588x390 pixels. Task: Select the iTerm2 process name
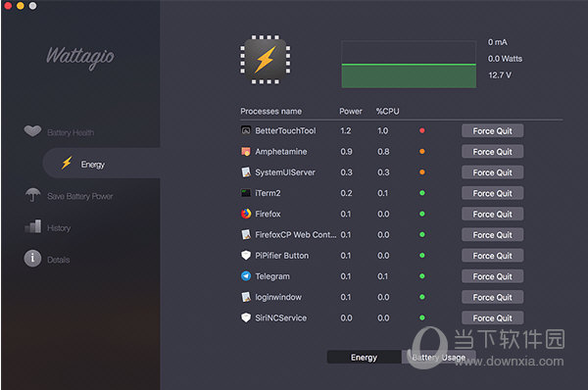(268, 193)
